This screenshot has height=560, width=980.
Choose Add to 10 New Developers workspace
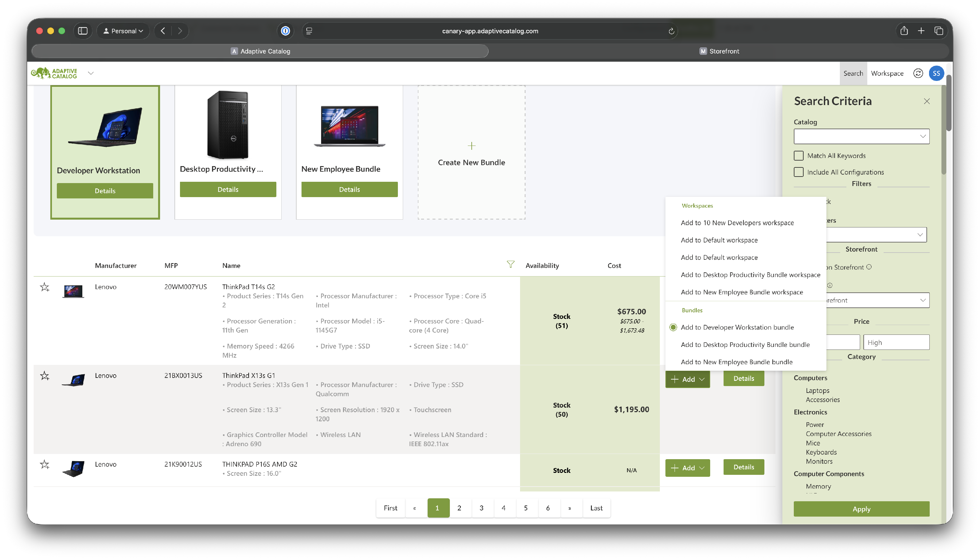click(x=737, y=223)
